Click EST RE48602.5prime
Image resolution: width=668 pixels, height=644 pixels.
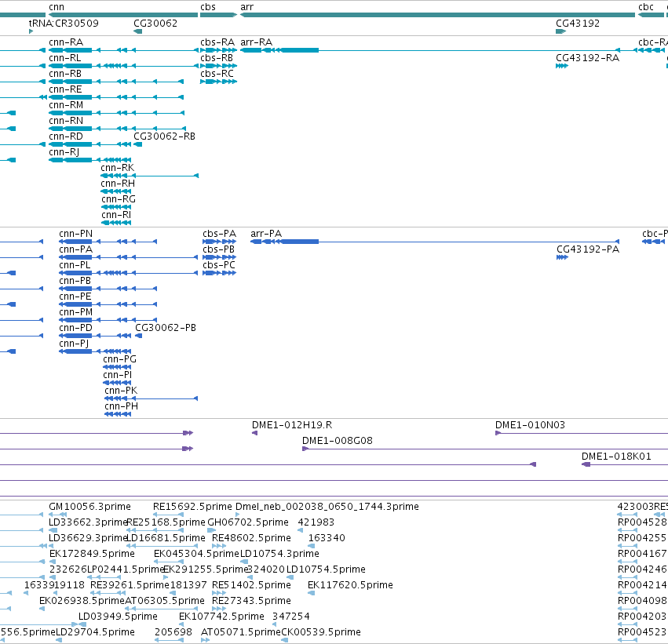(x=251, y=538)
